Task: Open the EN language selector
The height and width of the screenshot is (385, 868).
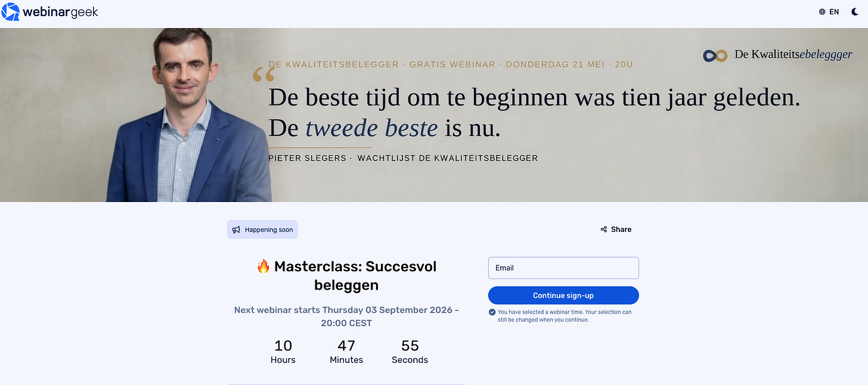Action: pyautogui.click(x=829, y=12)
